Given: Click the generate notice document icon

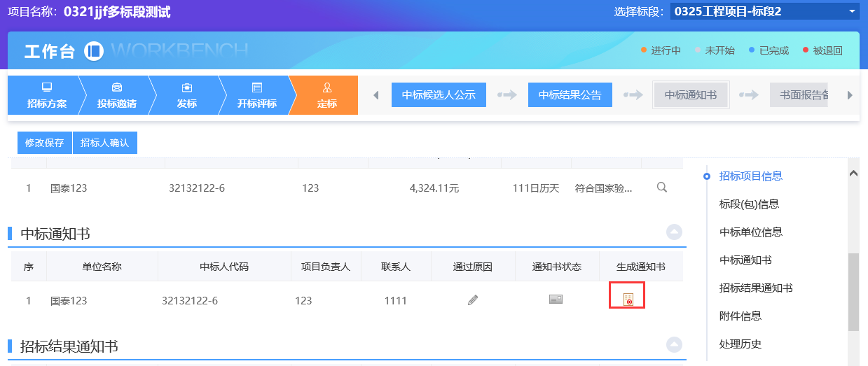Looking at the screenshot, I should [x=628, y=300].
